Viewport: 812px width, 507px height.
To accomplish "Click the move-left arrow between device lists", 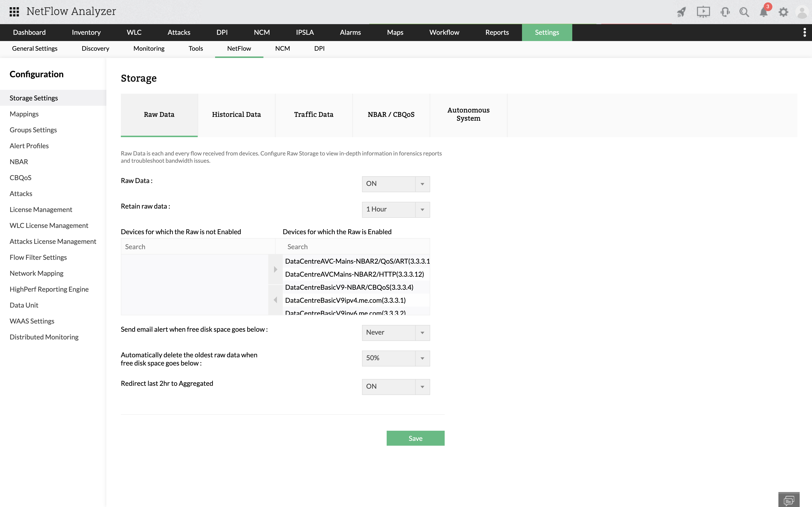I will 275,300.
